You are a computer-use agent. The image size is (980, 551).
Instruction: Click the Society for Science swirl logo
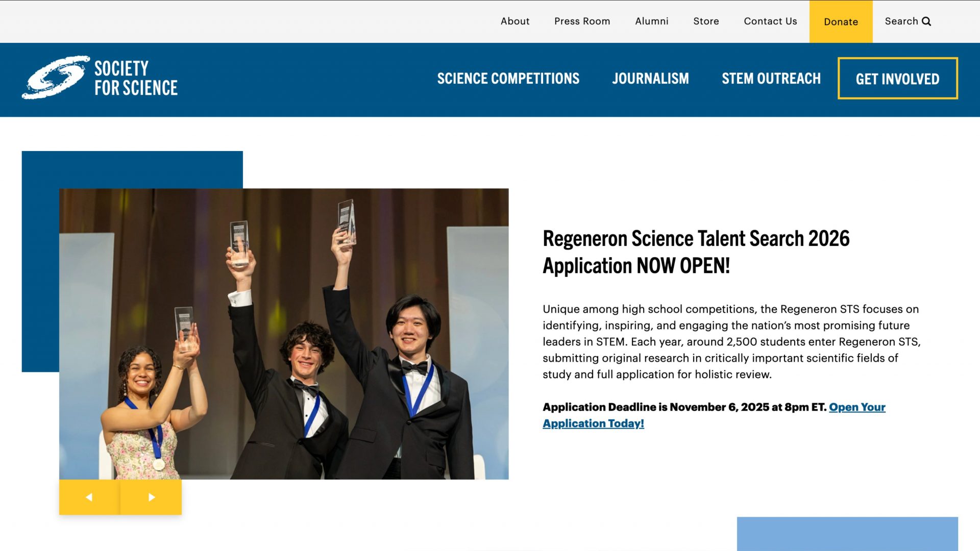[x=55, y=78]
